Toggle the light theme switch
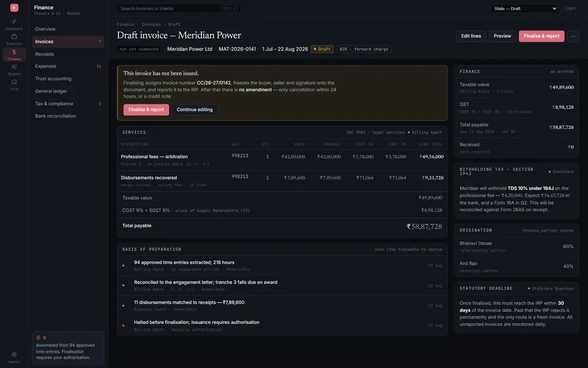Image resolution: width=588 pixels, height=368 pixels. pos(570,8)
